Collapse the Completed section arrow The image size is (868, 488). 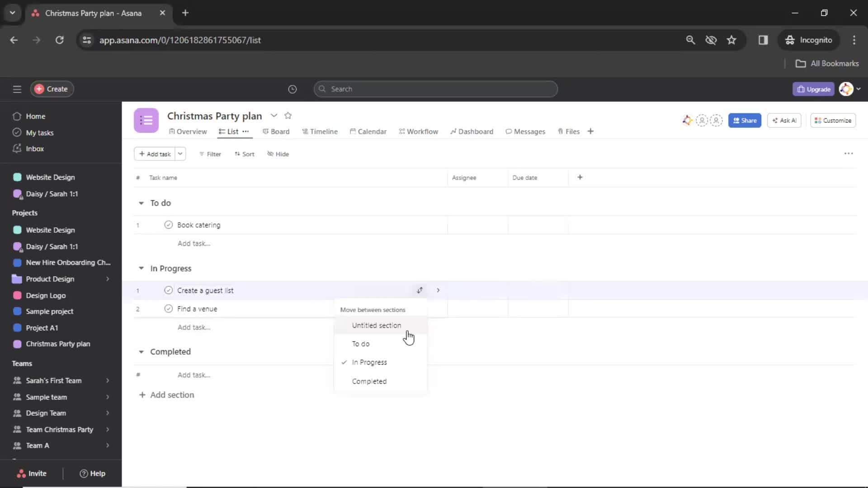(142, 352)
